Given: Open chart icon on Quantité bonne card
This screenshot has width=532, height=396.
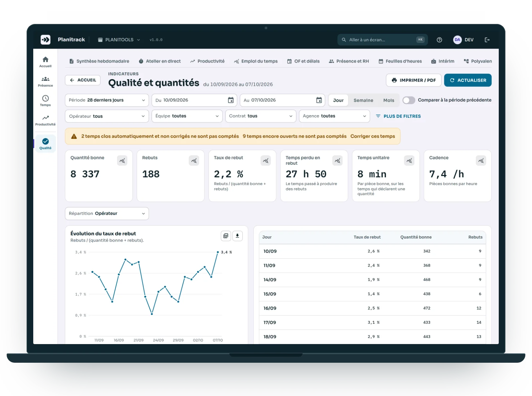Looking at the screenshot, I should pyautogui.click(x=122, y=161).
